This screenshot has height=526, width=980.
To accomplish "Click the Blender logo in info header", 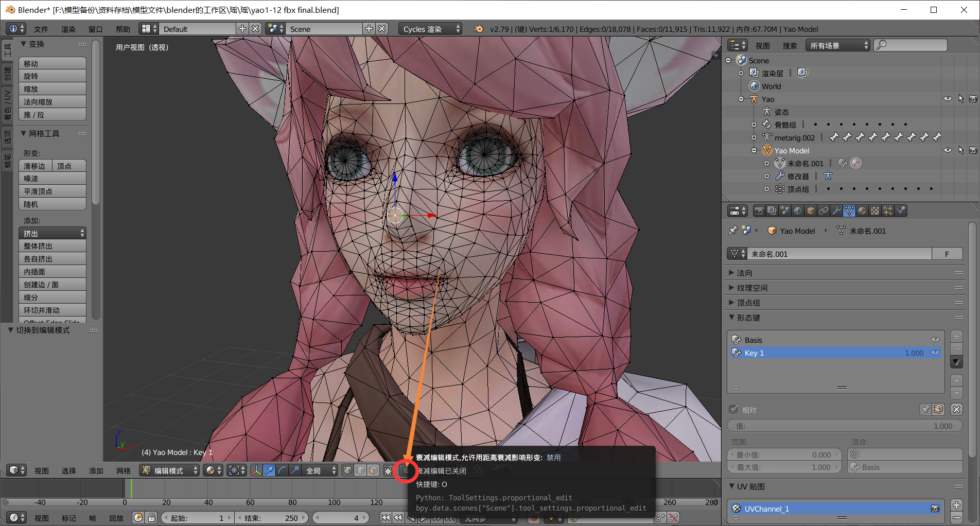I will (x=478, y=29).
